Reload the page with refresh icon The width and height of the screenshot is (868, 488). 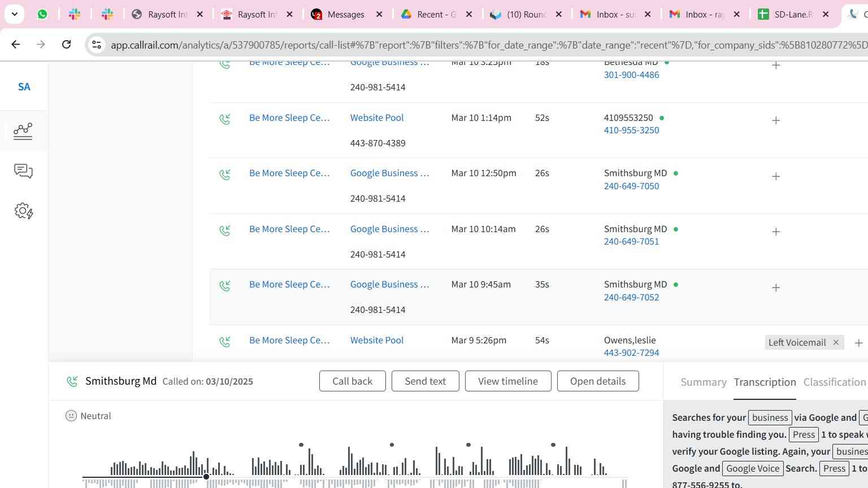(66, 44)
